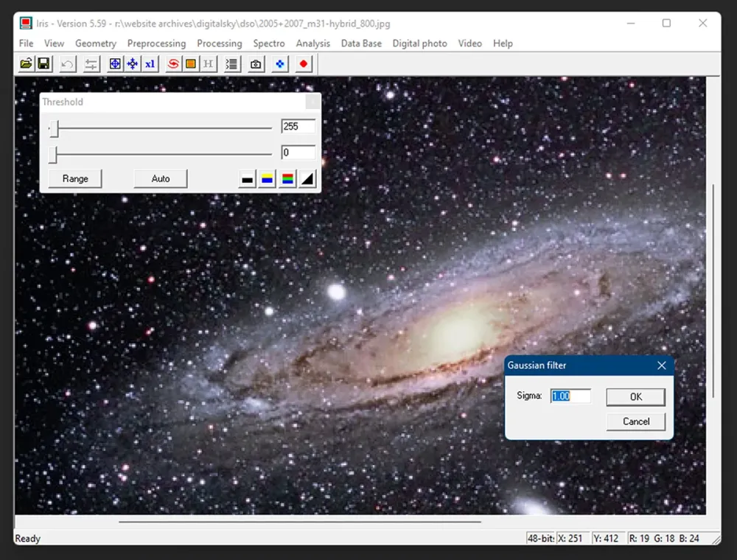
Task: Confirm the Gaussian filter with OK
Action: click(635, 396)
